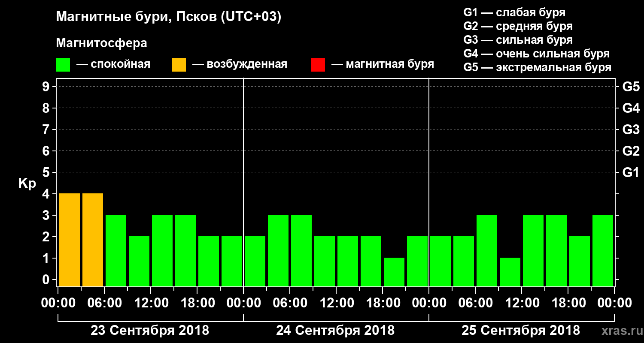The width and height of the screenshot is (644, 343).
Task: Select the line 'G4 — очень сильная буря'
Action: pos(536,54)
